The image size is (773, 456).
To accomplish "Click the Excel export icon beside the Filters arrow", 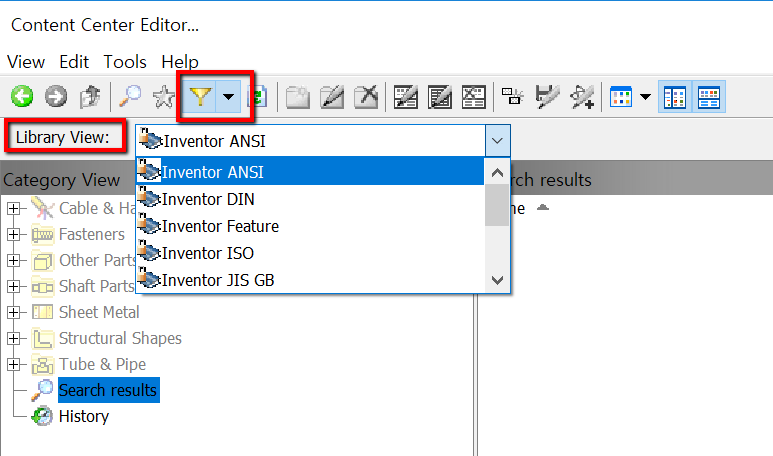I will (258, 97).
